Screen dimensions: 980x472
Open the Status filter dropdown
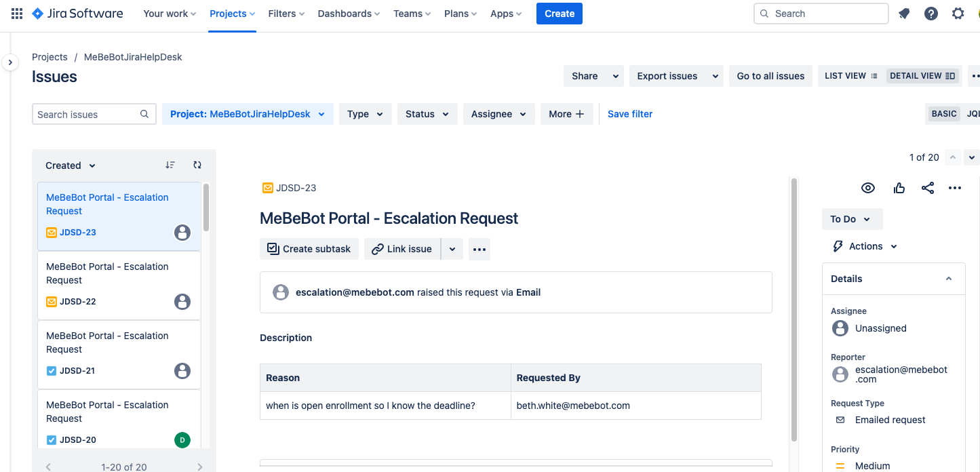click(x=427, y=114)
